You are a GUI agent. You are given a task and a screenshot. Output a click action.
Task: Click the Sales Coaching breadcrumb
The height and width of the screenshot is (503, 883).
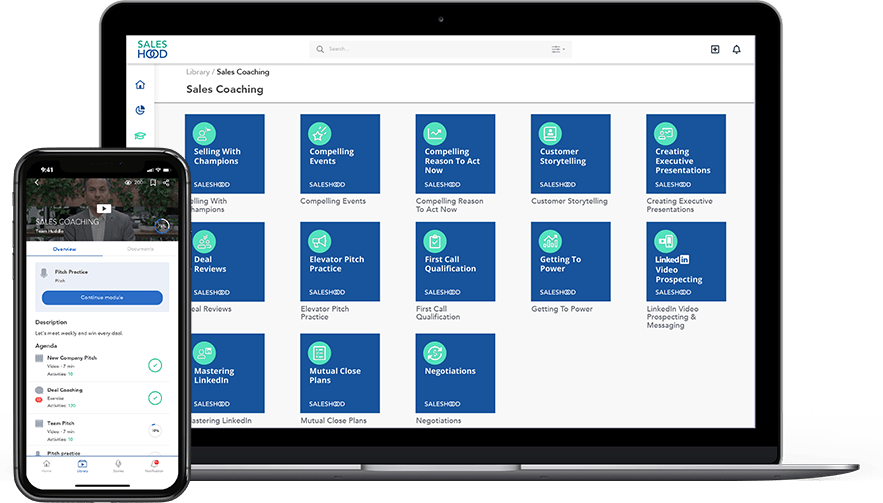[243, 72]
